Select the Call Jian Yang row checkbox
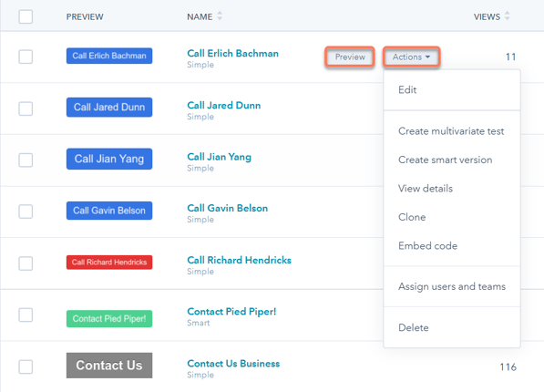Image resolution: width=544 pixels, height=392 pixels. [x=26, y=160]
